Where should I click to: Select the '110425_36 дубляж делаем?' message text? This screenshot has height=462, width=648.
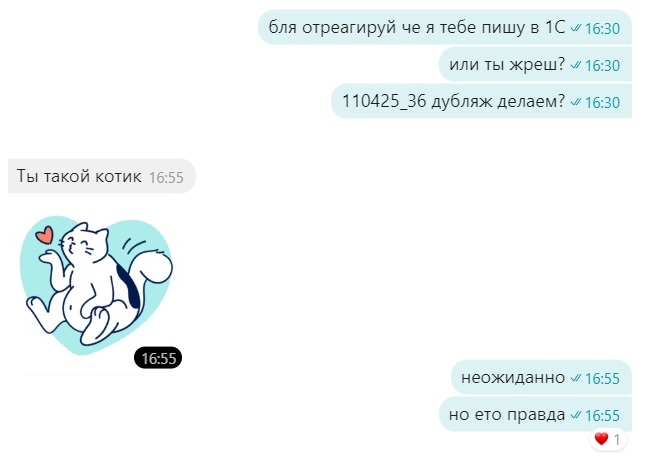click(454, 101)
